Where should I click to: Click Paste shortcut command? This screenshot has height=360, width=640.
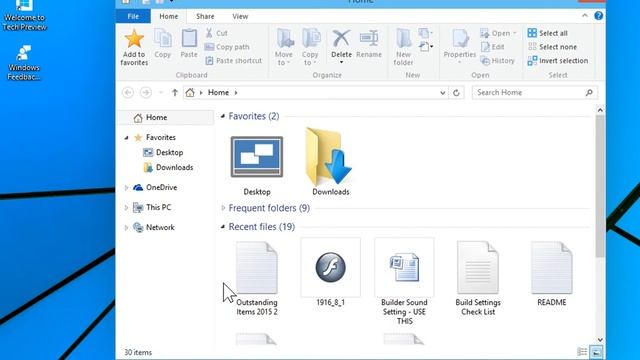pyautogui.click(x=233, y=60)
